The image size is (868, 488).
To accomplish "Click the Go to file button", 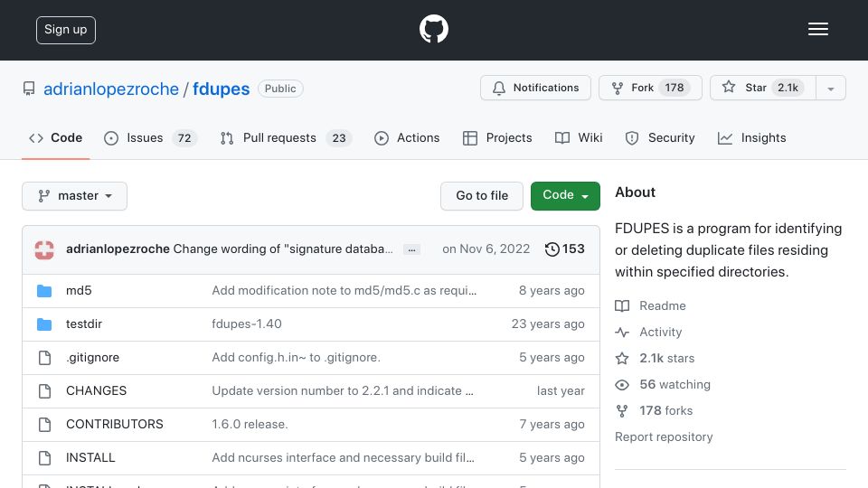I will pyautogui.click(x=482, y=196).
